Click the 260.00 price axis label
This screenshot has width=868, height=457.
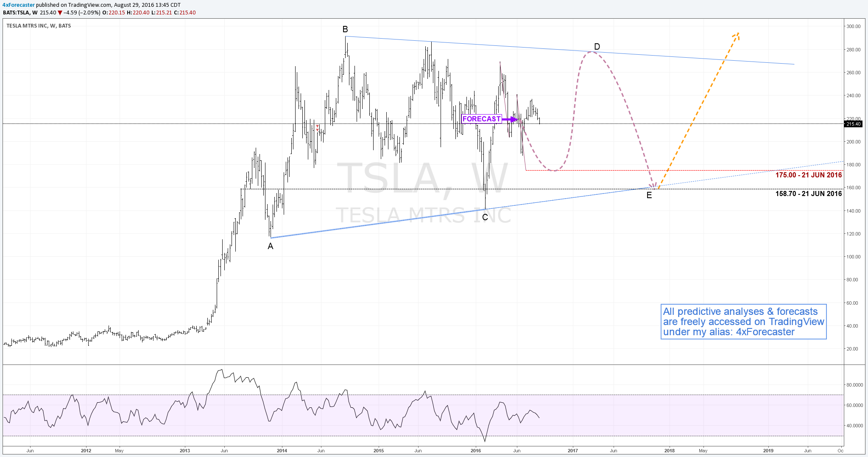(854, 73)
